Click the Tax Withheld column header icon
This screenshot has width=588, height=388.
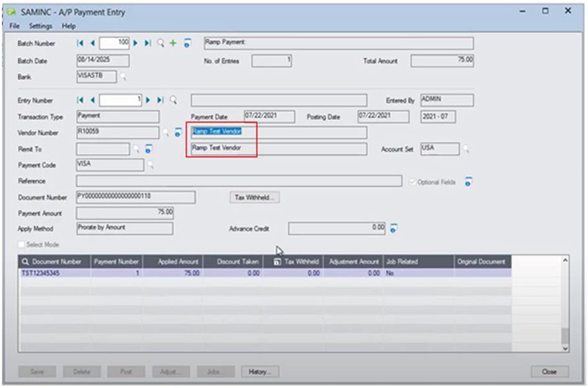pyautogui.click(x=277, y=261)
